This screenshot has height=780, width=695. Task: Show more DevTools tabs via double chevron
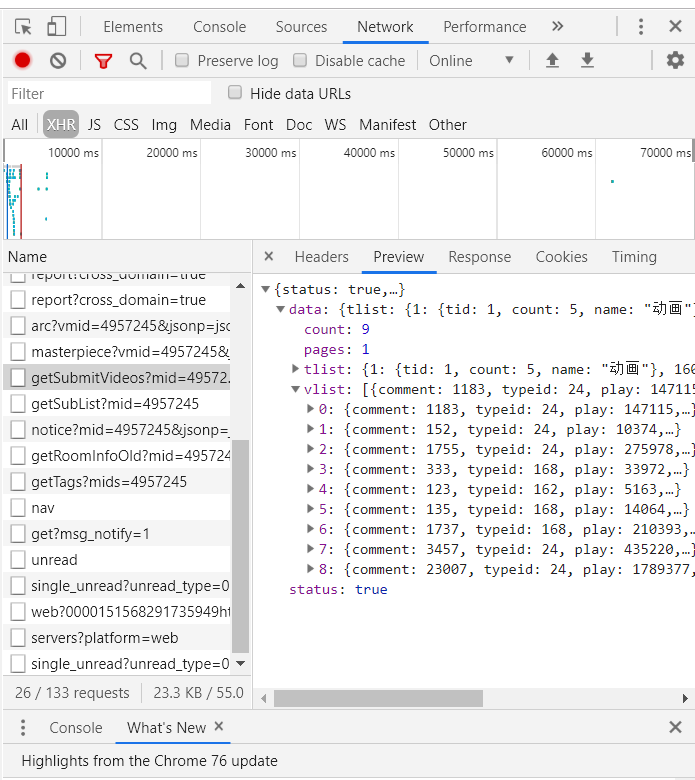tap(558, 26)
